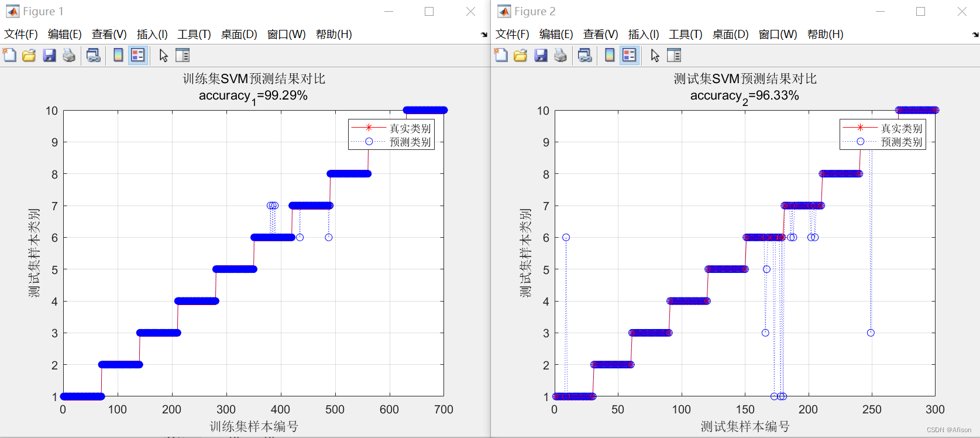Click Print icon in Figure 1 toolbar

69,56
